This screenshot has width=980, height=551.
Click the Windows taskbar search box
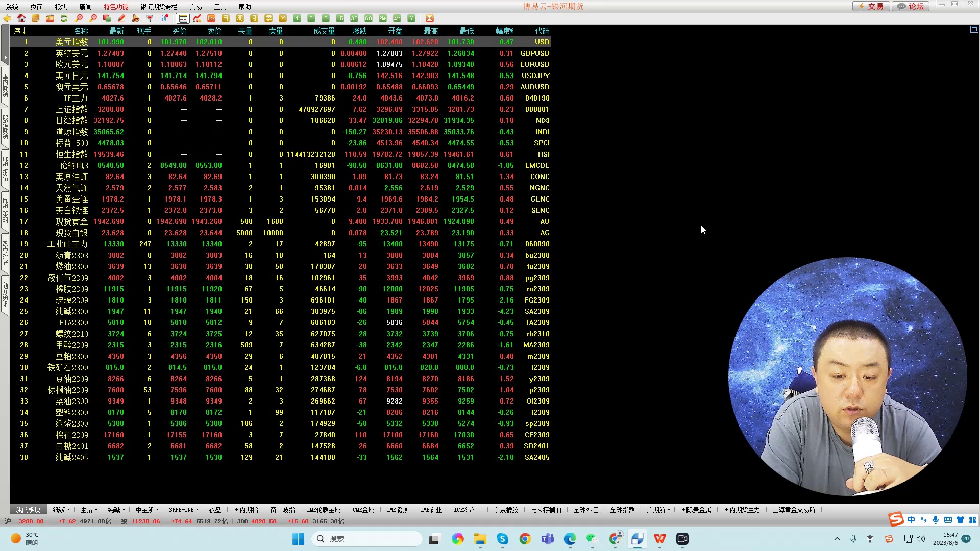[367, 539]
